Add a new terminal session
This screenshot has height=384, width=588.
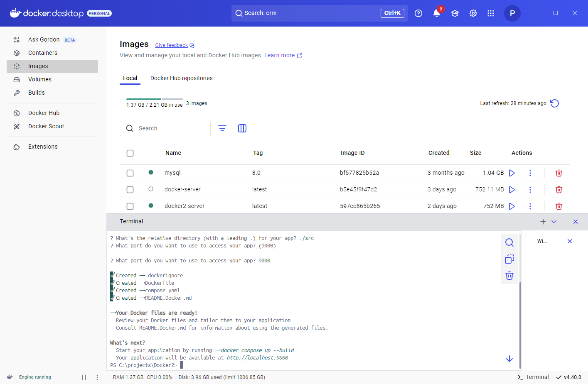543,222
